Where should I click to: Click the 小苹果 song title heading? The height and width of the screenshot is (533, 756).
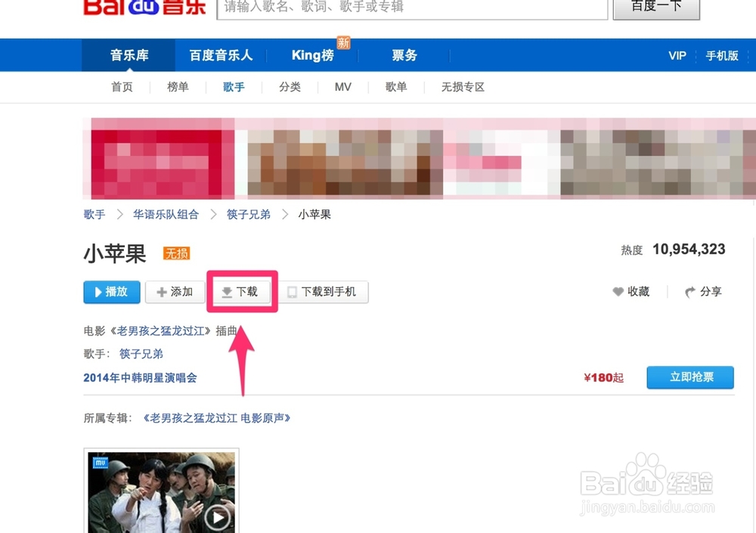click(x=115, y=253)
